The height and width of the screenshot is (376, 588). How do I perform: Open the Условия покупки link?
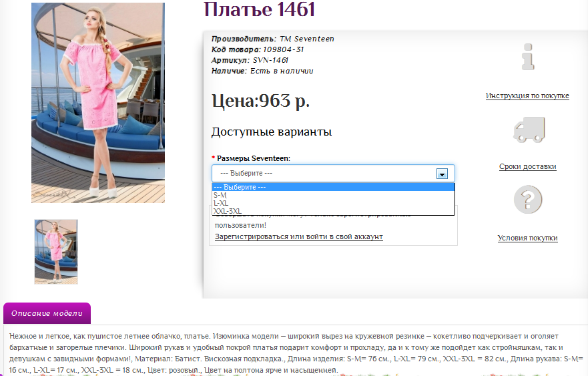(528, 238)
